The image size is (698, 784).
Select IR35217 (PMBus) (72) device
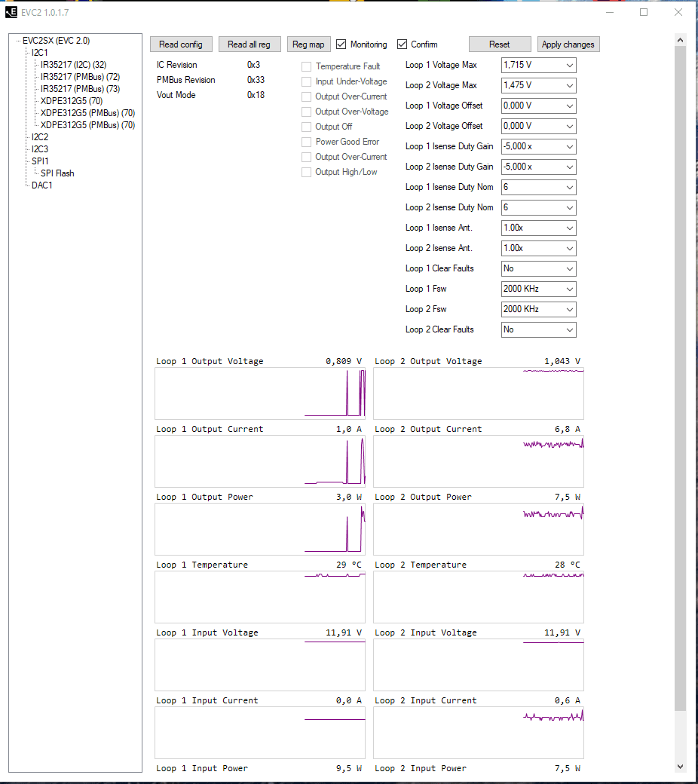pyautogui.click(x=80, y=76)
